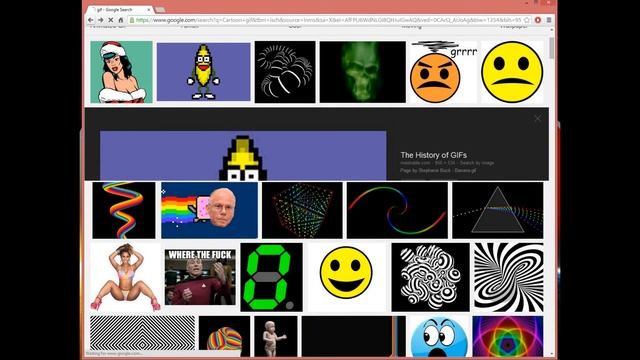Select the 'gif - Google Search' tab
Image resolution: width=640 pixels, height=360 pixels.
[x=120, y=9]
